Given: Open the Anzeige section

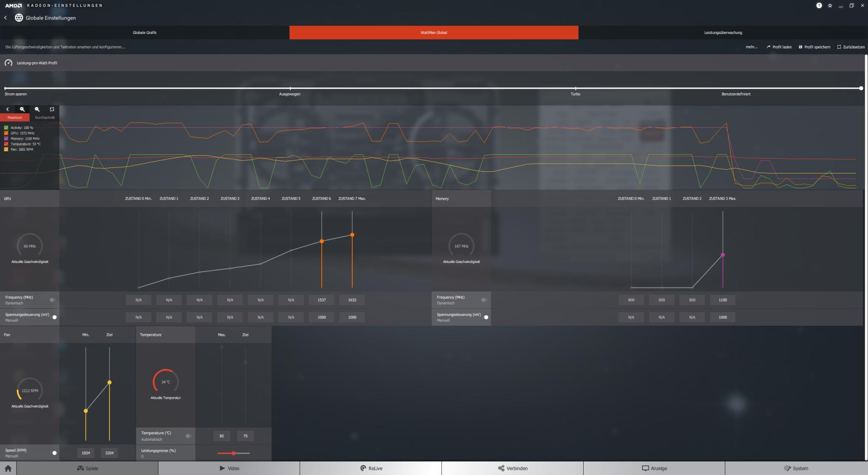Looking at the screenshot, I should pyautogui.click(x=654, y=468).
